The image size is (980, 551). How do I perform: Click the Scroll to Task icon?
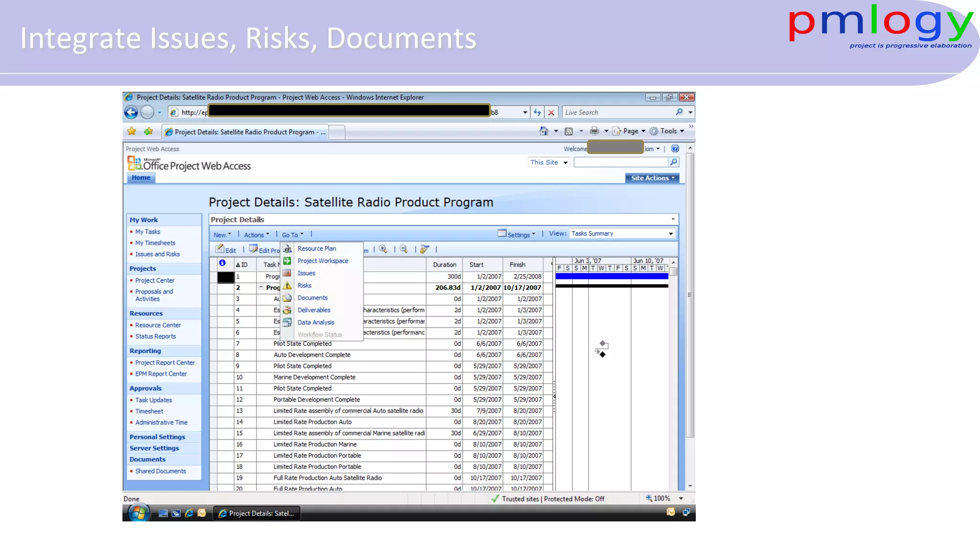point(424,249)
